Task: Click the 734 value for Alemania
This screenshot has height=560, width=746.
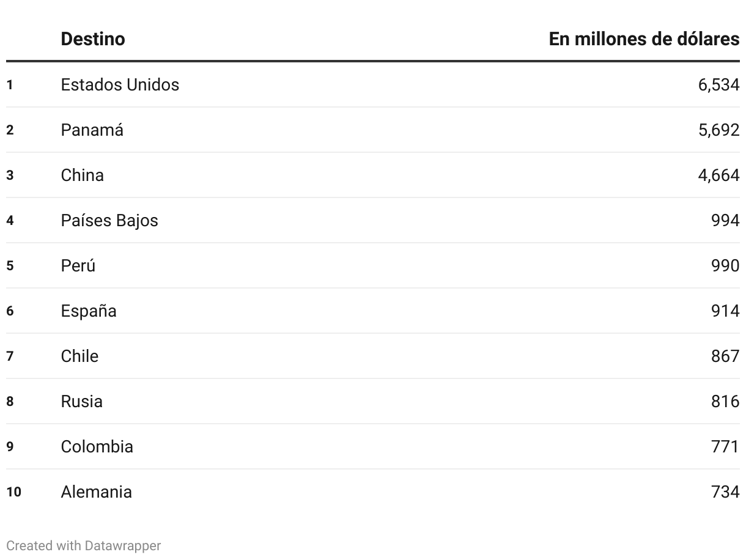Action: coord(725,492)
